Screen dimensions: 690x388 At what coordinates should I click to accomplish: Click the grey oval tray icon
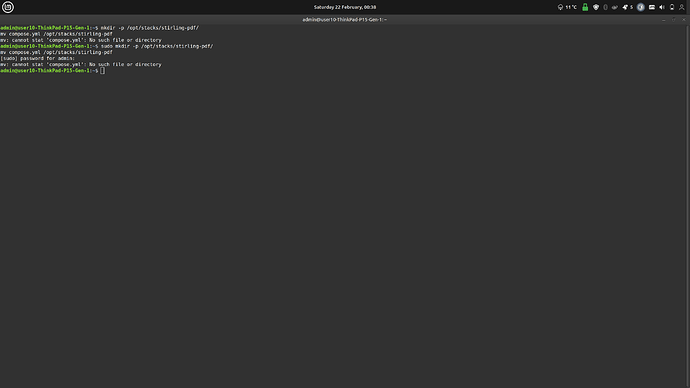[x=606, y=7]
